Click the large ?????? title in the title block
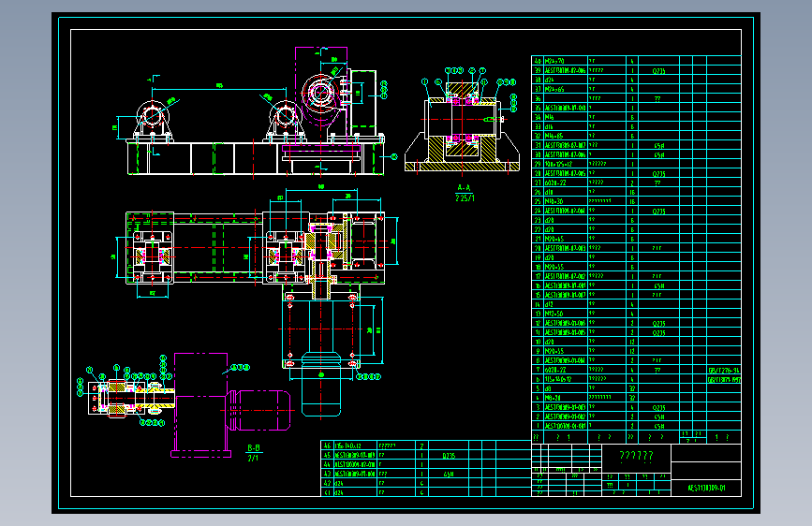The height and width of the screenshot is (526, 812). tap(637, 456)
